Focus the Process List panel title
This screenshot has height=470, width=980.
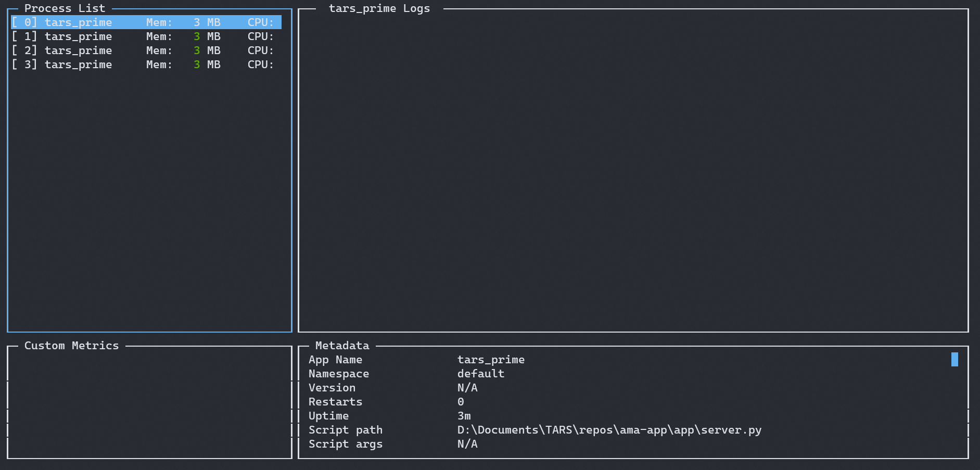[x=65, y=8]
